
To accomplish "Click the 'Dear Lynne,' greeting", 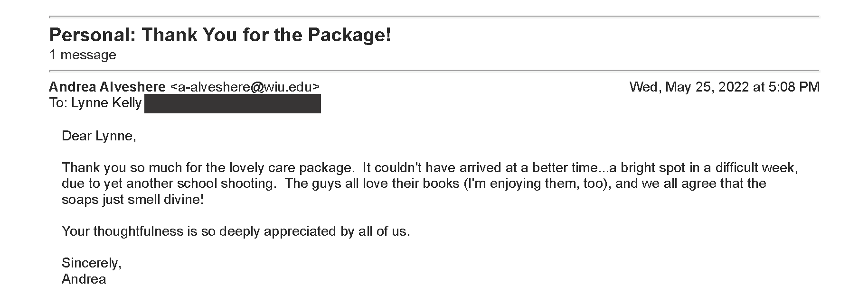I will [99, 136].
